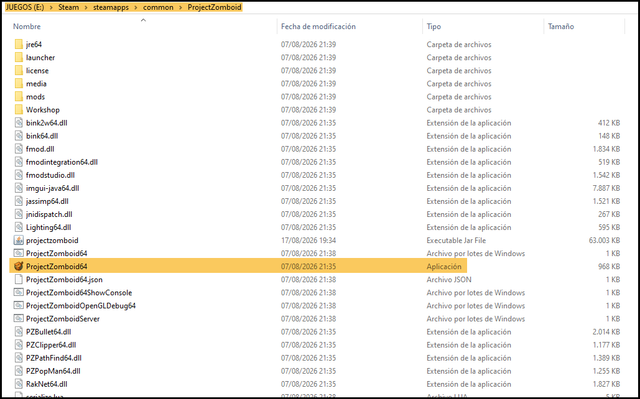Click the mods folder icon
This screenshot has width=640, height=399.
[x=19, y=96]
